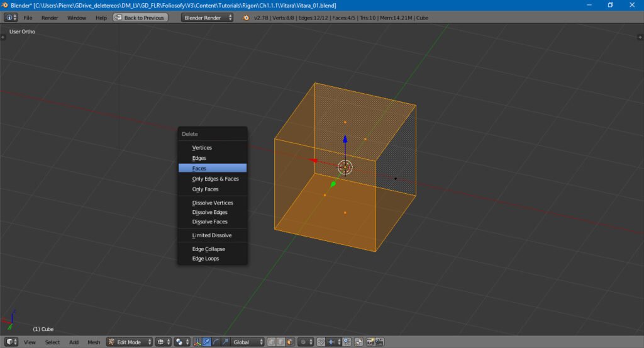Click the green Y axis manipulator arrow

point(333,184)
